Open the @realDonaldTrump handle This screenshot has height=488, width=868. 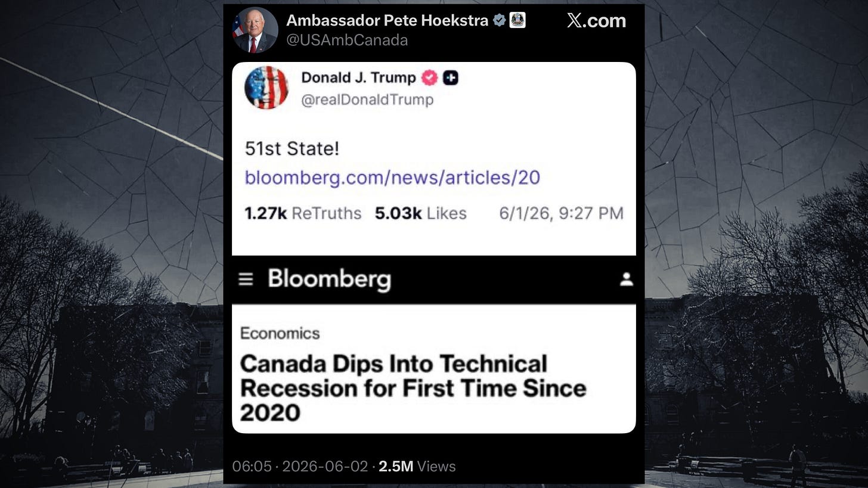(367, 100)
